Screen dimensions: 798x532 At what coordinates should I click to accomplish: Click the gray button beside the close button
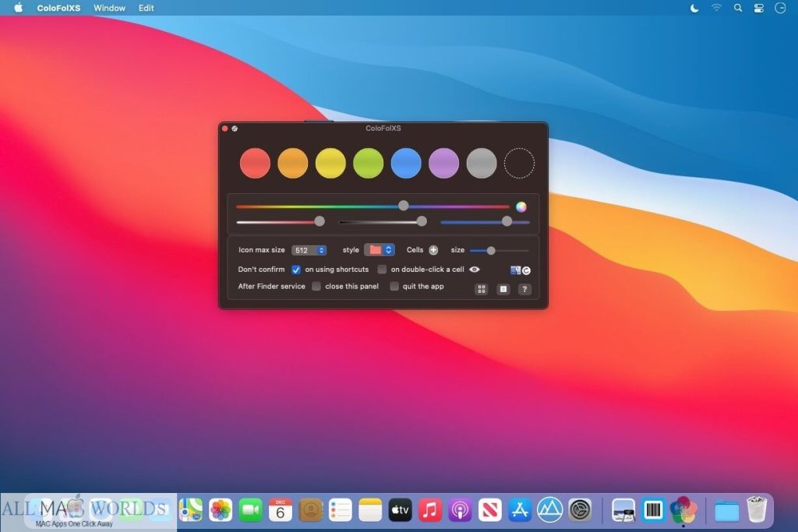235,129
